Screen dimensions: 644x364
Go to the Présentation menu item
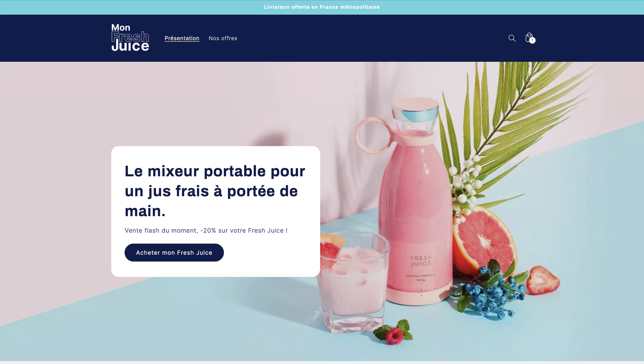(x=182, y=38)
